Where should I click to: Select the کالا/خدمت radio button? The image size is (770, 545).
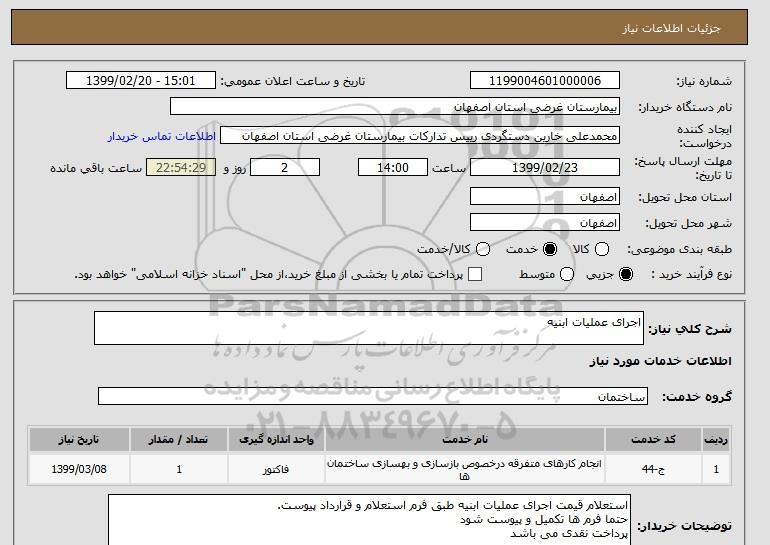coord(483,249)
